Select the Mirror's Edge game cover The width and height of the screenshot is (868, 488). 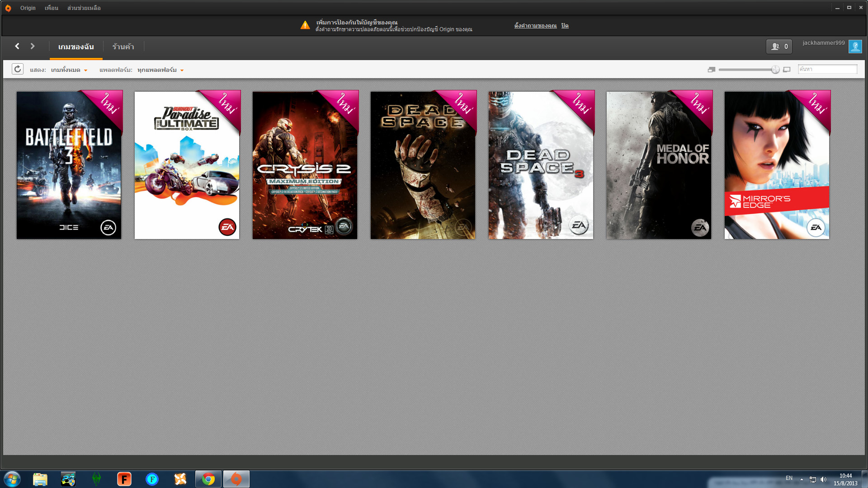777,165
